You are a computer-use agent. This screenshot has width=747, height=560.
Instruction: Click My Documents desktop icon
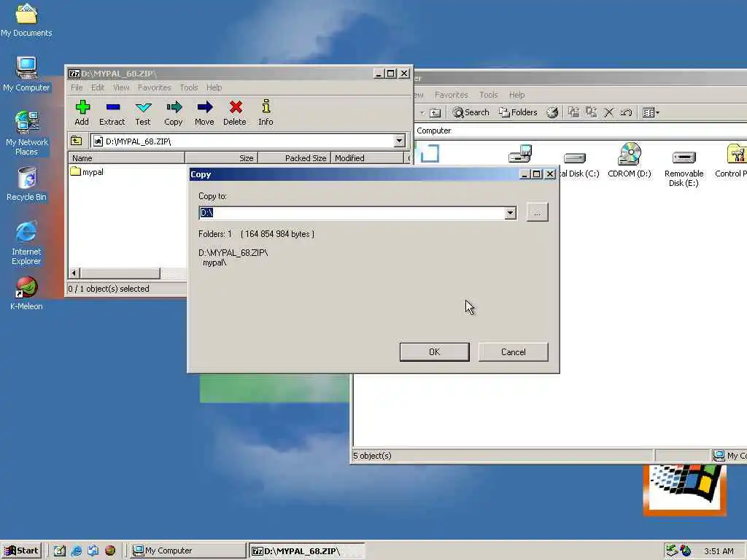point(26,20)
